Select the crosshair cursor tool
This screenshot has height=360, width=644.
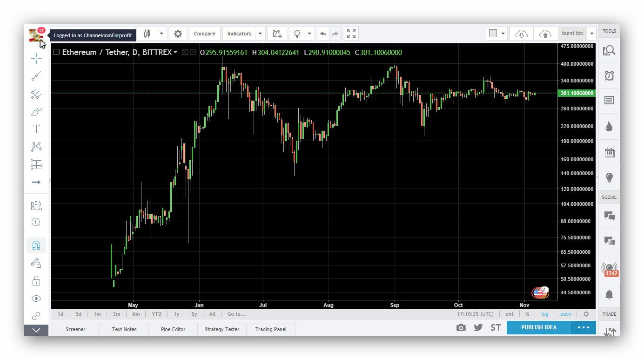coord(36,58)
